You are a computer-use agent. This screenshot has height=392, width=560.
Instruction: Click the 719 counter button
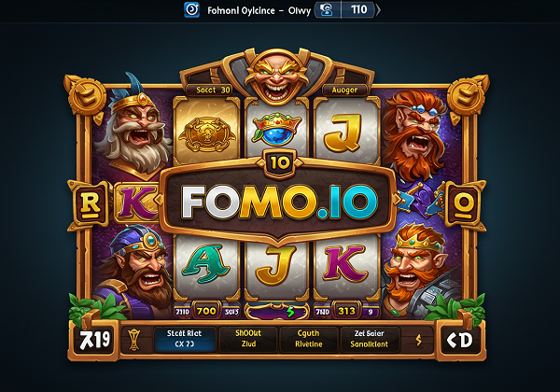coord(94,339)
